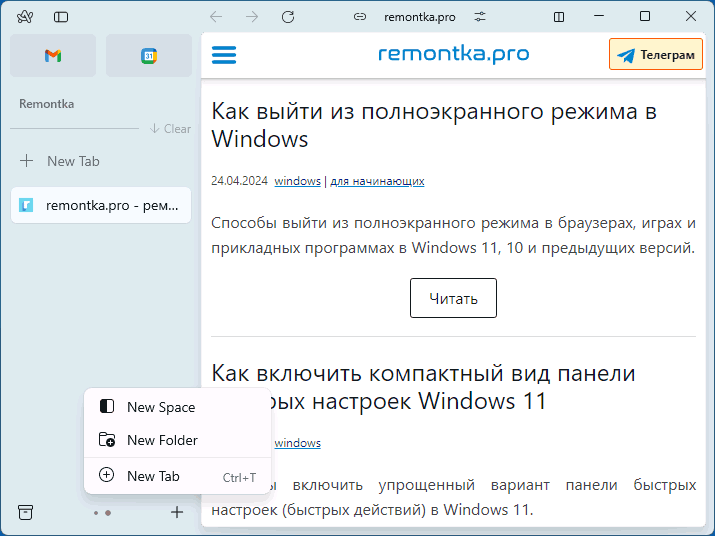This screenshot has height=536, width=715.
Task: Click the plus button in the sidebar footer
Action: pyautogui.click(x=177, y=512)
